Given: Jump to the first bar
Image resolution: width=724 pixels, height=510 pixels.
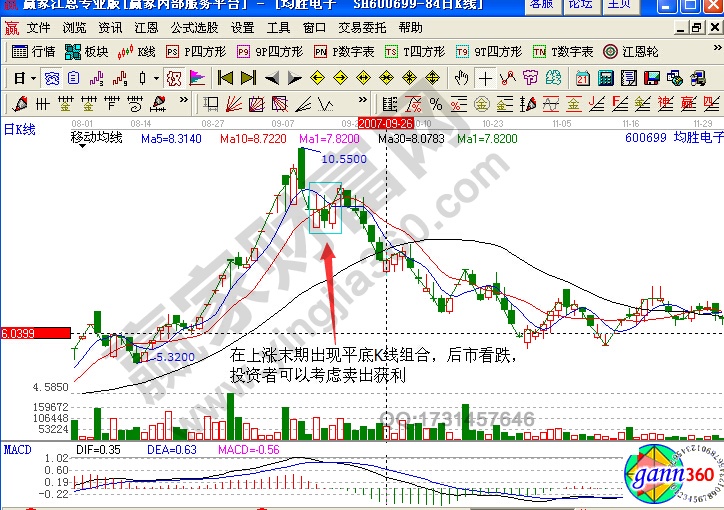Looking at the screenshot, I should [225, 78].
